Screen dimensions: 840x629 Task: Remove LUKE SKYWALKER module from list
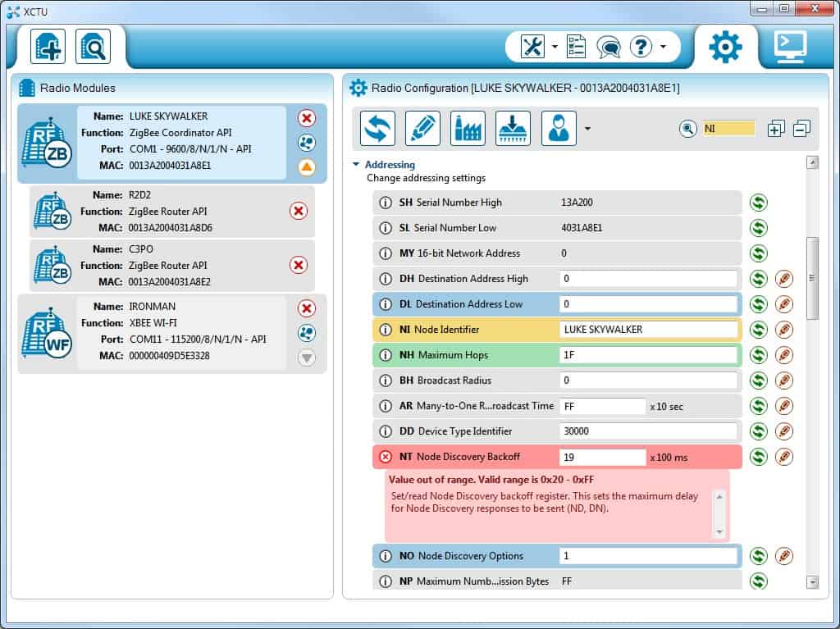pos(307,118)
